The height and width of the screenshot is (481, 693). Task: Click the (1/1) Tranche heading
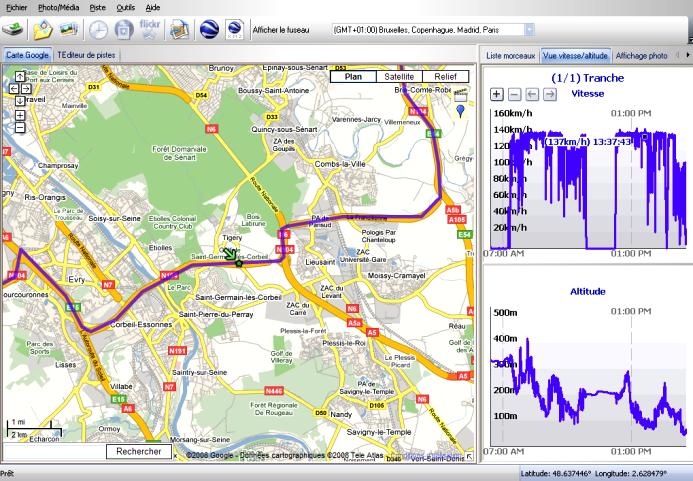587,78
